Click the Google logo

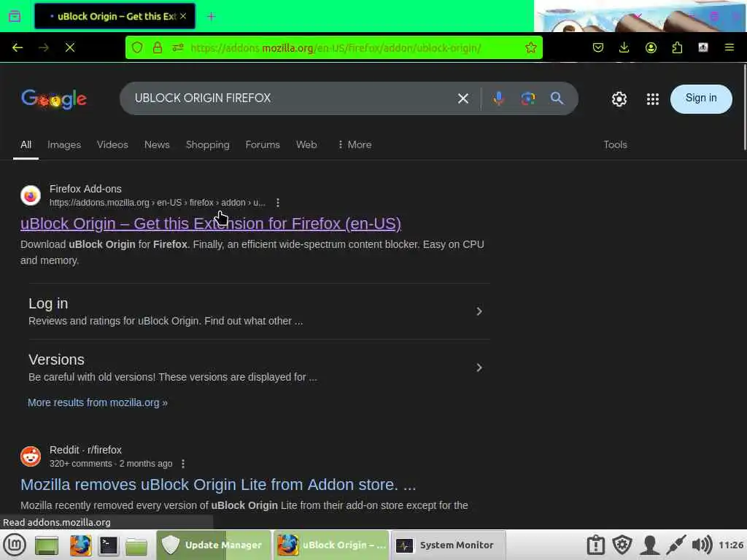(54, 99)
